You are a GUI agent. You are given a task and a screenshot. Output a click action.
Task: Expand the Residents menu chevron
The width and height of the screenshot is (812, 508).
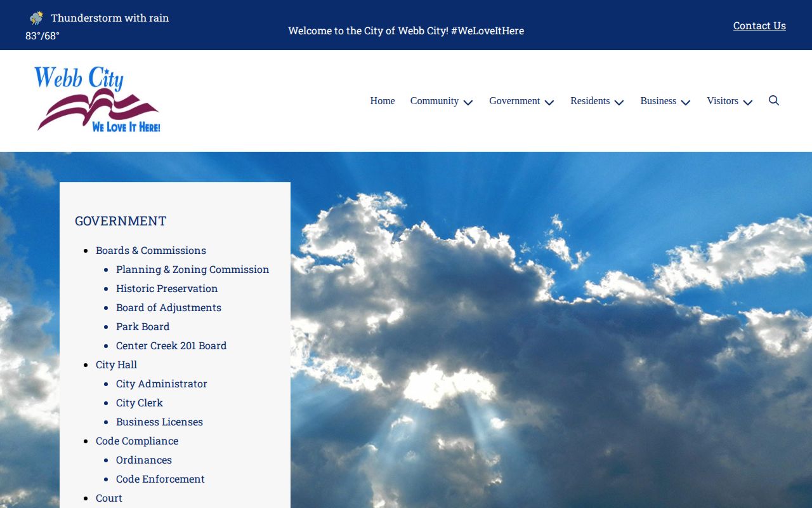(619, 102)
